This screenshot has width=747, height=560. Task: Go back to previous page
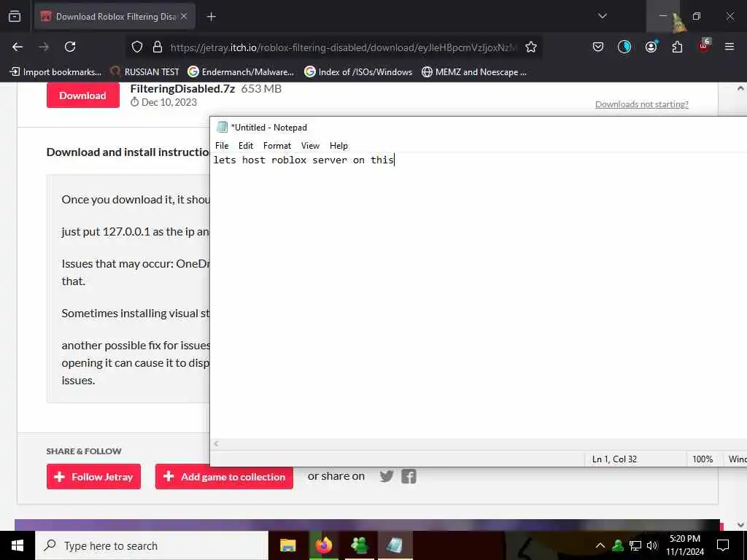(x=18, y=47)
